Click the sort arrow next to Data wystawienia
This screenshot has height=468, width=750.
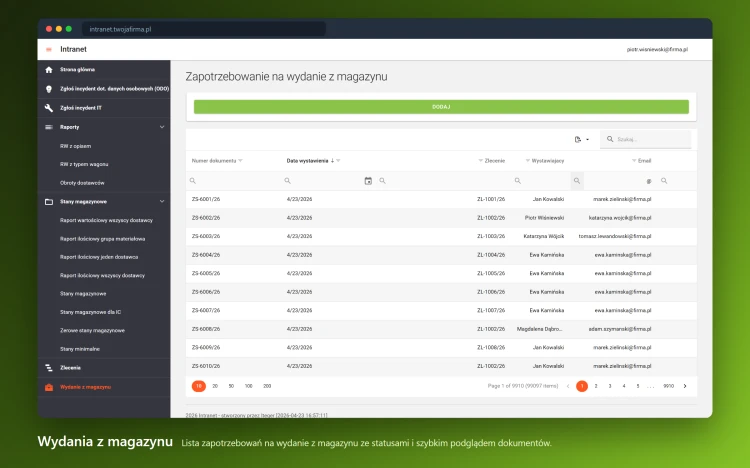[x=332, y=161]
